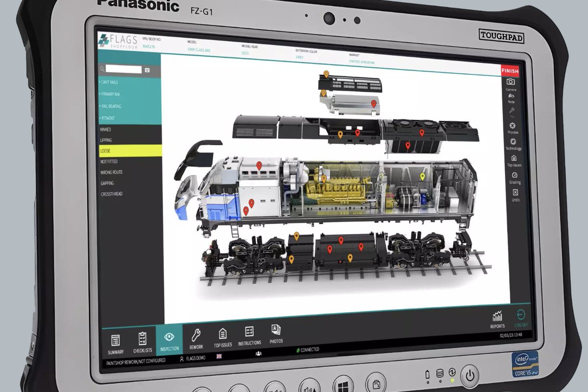Open the Top Issues bottom tab
Screen dimensions: 588x392
coord(222,337)
